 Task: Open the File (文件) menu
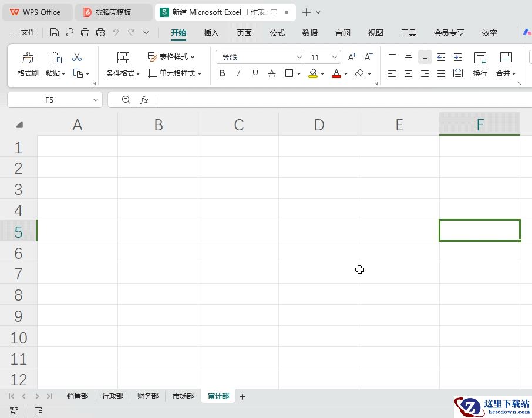click(x=23, y=32)
